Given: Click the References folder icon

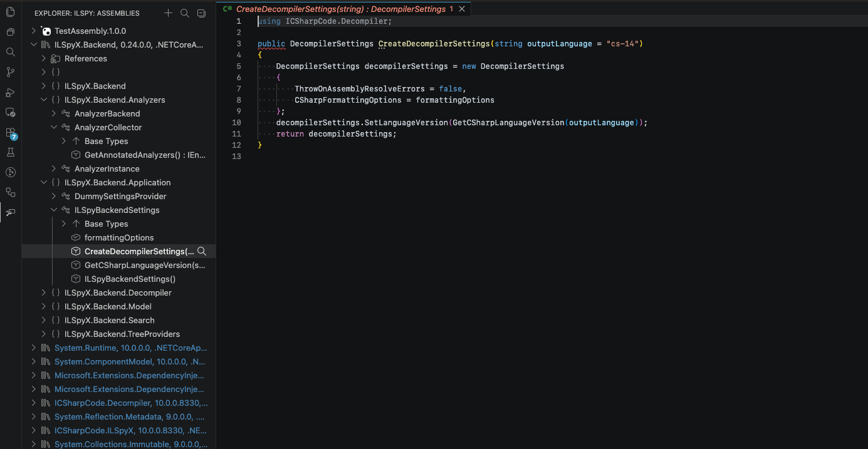Looking at the screenshot, I should [x=56, y=58].
